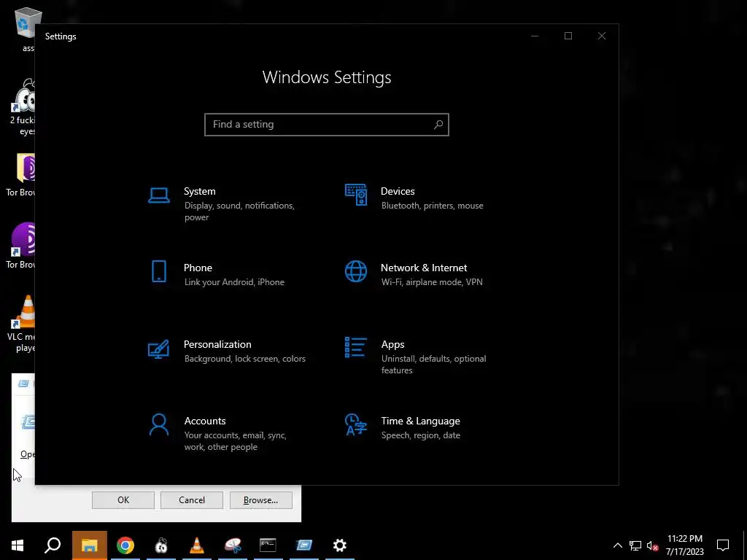Open taskbar search magnifier
747x560 pixels.
[53, 545]
